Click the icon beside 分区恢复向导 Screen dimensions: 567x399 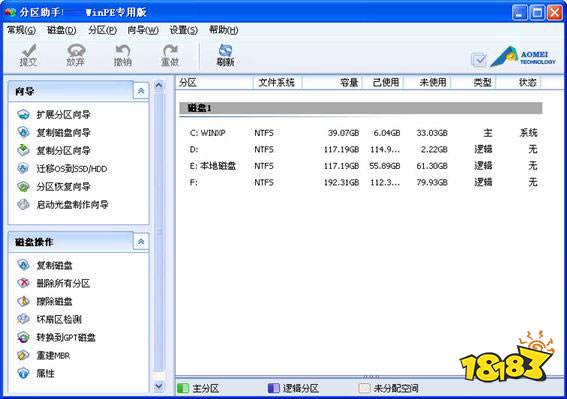tap(24, 187)
